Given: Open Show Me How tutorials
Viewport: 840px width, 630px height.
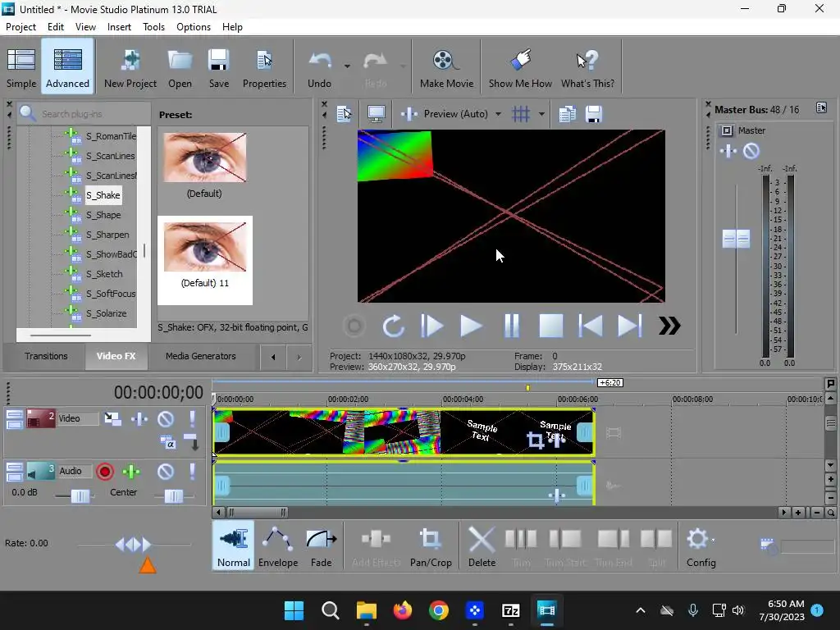Looking at the screenshot, I should (x=520, y=67).
